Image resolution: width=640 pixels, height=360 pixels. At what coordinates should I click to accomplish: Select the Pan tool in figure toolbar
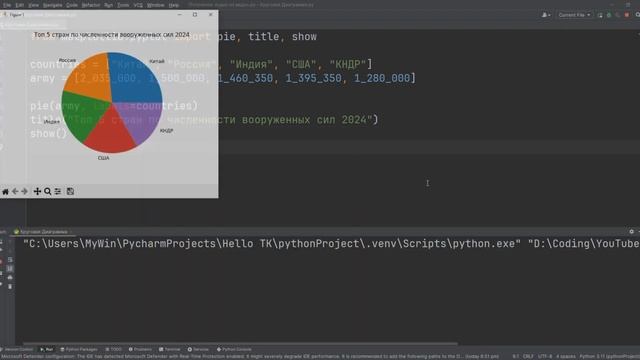[37, 191]
